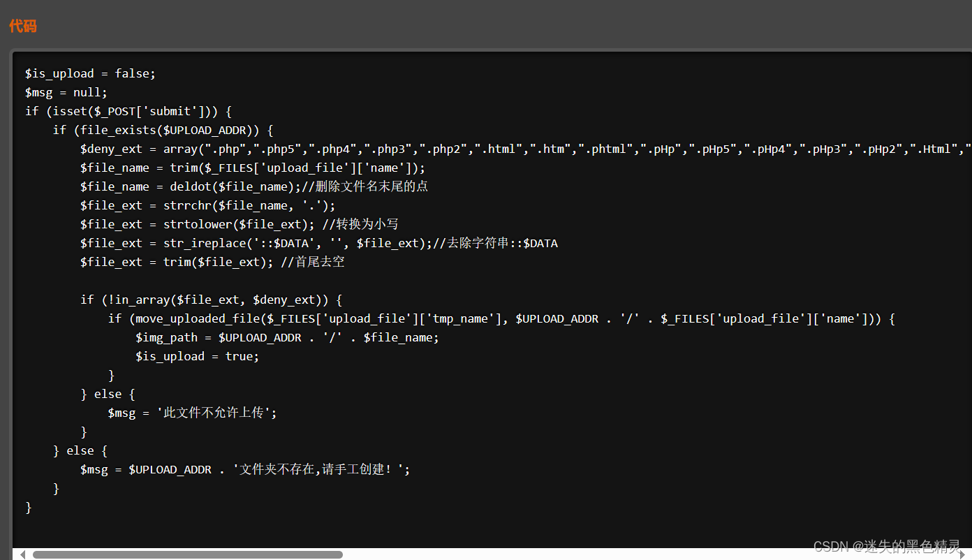Image resolution: width=972 pixels, height=560 pixels.
Task: Click the comment 转换为小写
Action: click(x=361, y=224)
